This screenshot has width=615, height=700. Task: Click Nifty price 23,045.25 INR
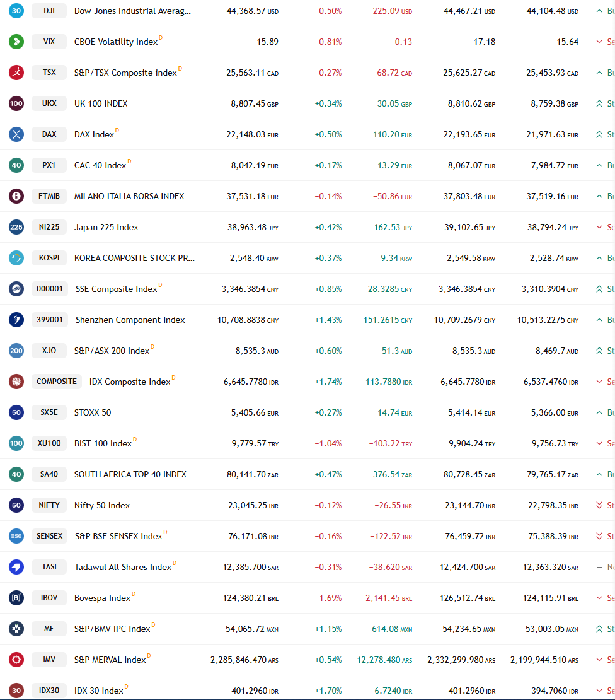253,505
